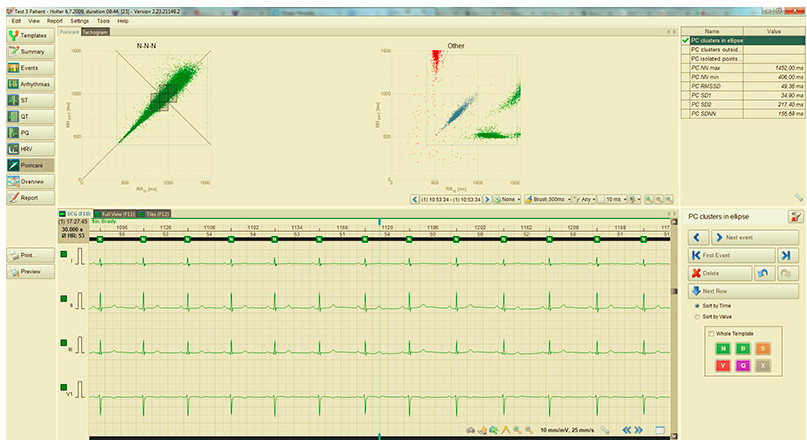Switch to the Tachogram tab
This screenshot has width=807, height=443.
(x=96, y=32)
